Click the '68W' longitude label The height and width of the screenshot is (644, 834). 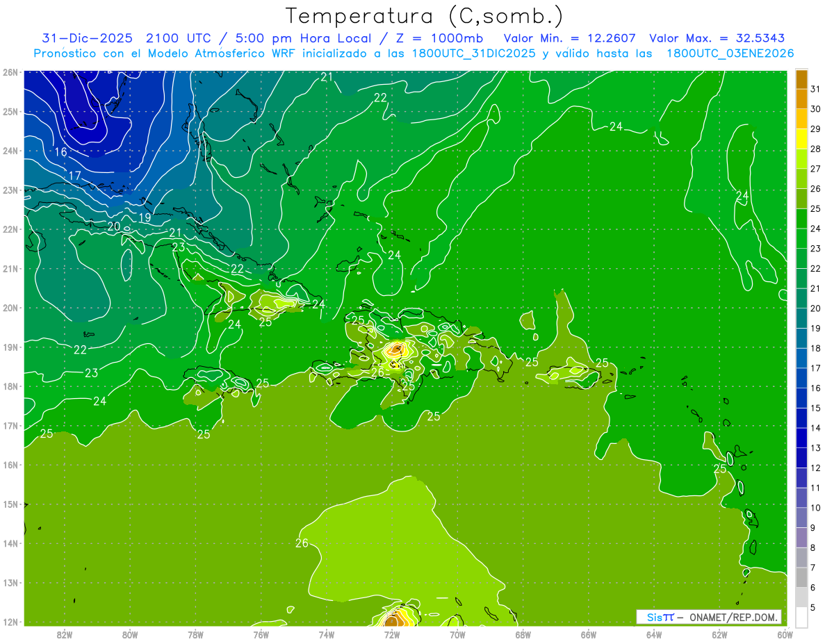pos(523,634)
